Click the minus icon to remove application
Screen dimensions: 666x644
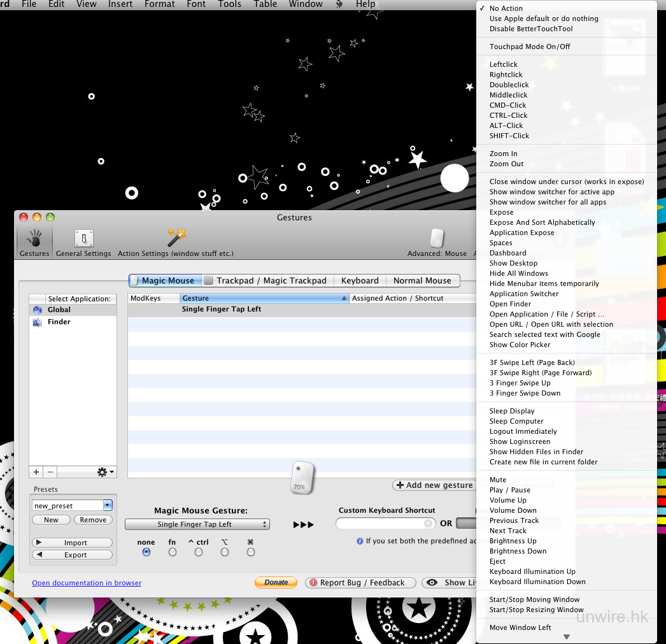tap(50, 472)
